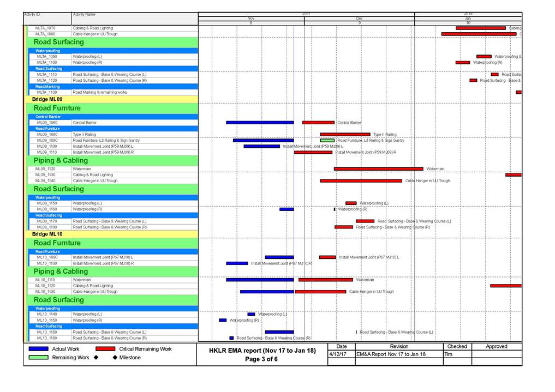This screenshot has width=555, height=392.
Task: Select activity ID ML10_1160
Action: point(47,332)
